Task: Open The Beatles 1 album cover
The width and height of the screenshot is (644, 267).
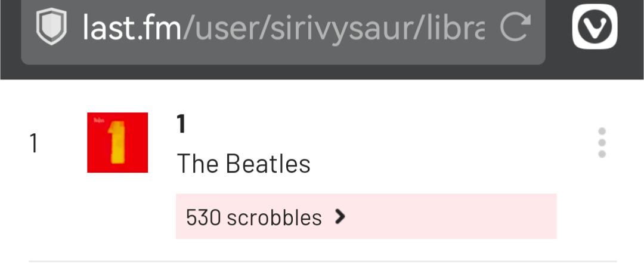Action: [117, 143]
